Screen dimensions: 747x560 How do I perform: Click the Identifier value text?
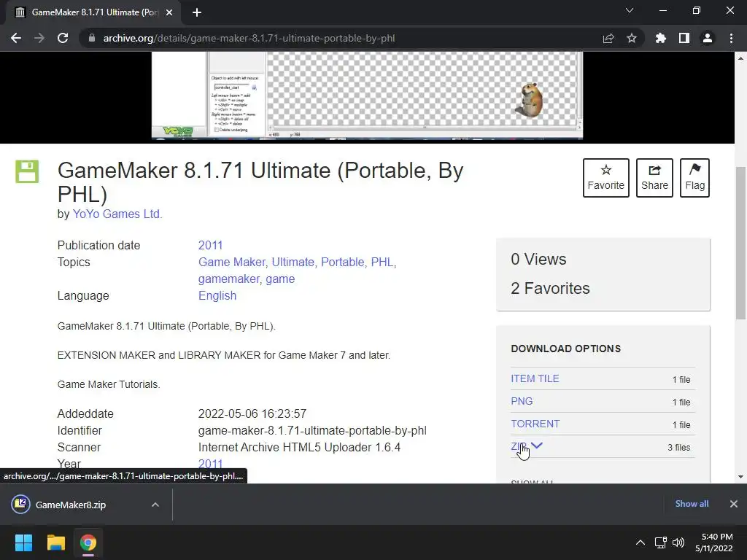coord(312,430)
